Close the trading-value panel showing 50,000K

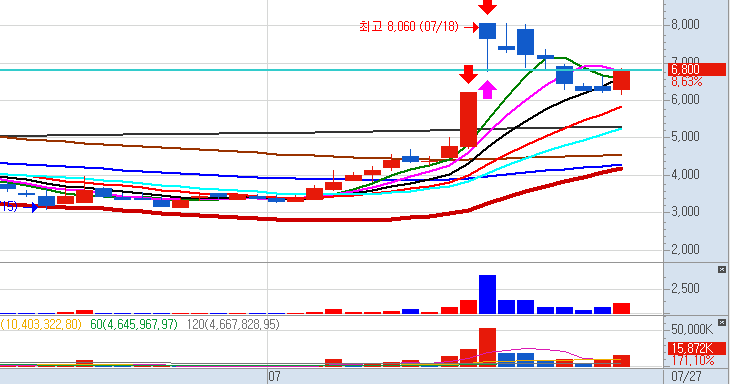click(722, 323)
